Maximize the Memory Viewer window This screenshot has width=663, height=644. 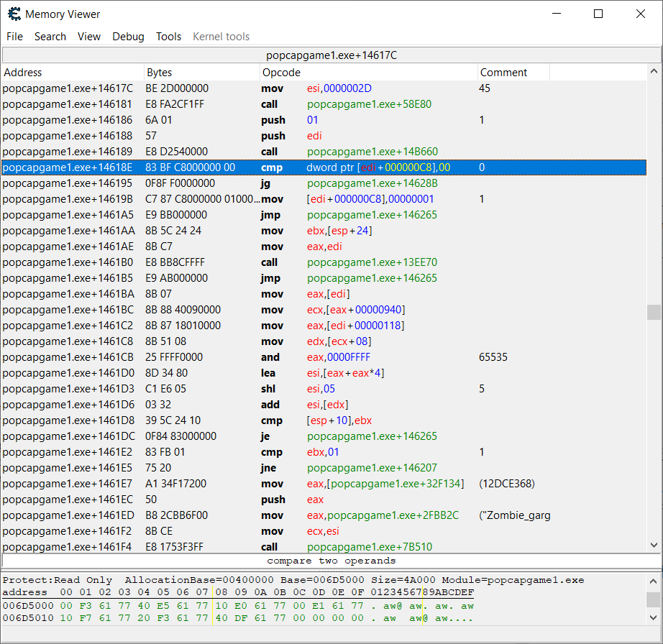pos(598,14)
